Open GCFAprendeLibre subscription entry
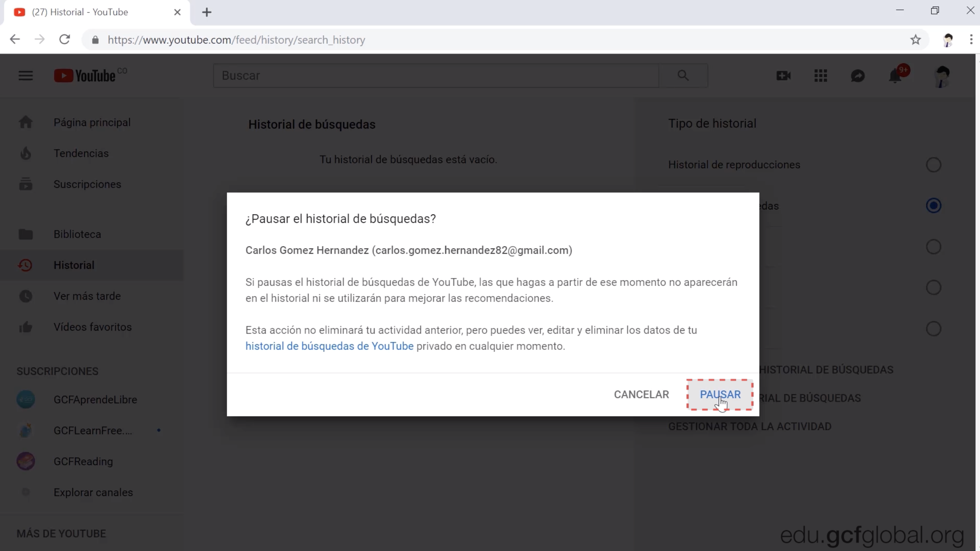Screen dimensions: 980x551 pos(92,399)
